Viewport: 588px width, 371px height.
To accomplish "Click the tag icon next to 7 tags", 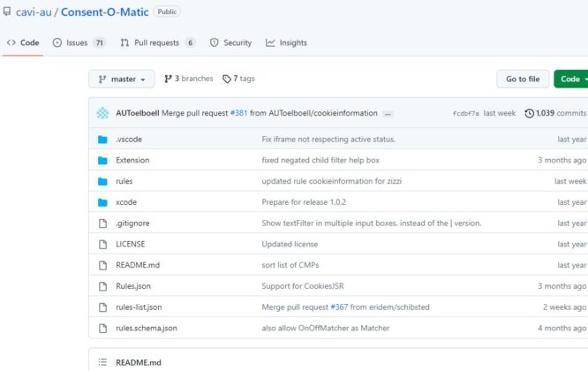I will (x=227, y=79).
